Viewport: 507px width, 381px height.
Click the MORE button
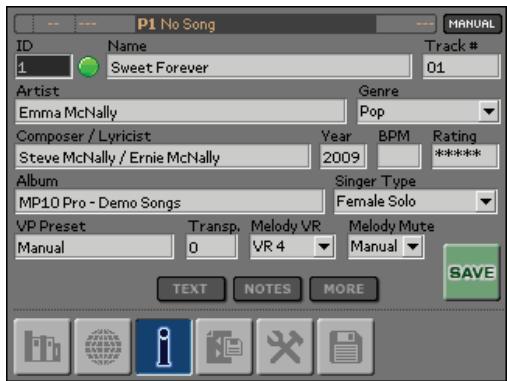344,289
